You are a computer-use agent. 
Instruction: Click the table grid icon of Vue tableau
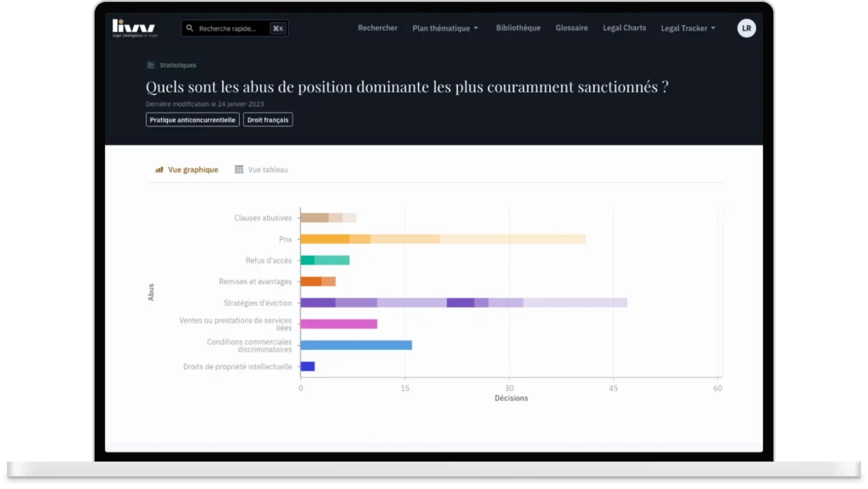pos(239,169)
